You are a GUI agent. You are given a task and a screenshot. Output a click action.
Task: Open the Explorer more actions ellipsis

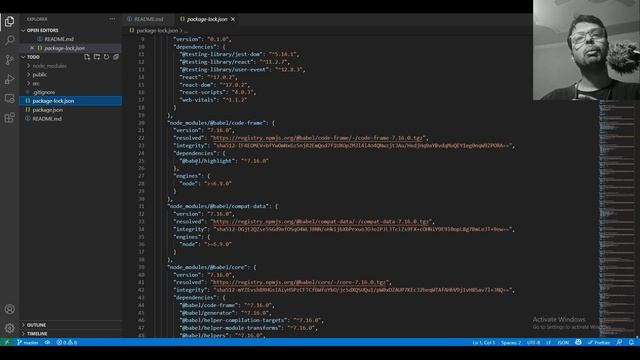click(x=112, y=19)
